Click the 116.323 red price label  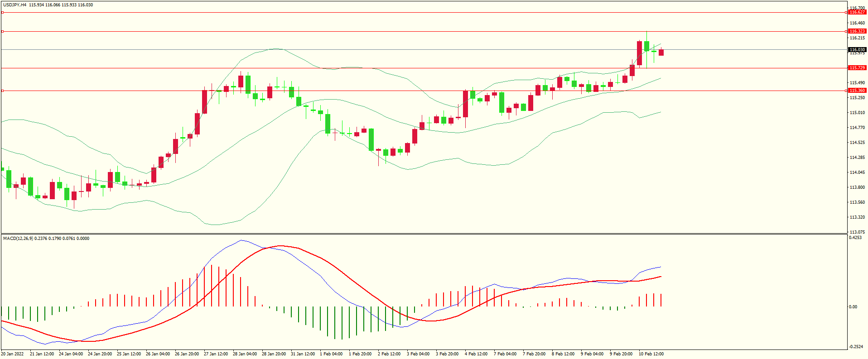coord(857,31)
